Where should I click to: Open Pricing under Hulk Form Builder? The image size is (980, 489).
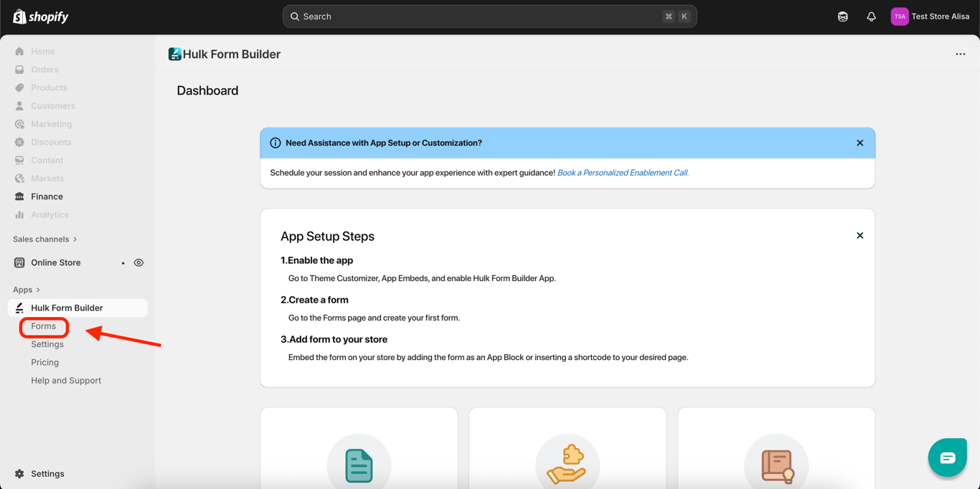(x=44, y=362)
